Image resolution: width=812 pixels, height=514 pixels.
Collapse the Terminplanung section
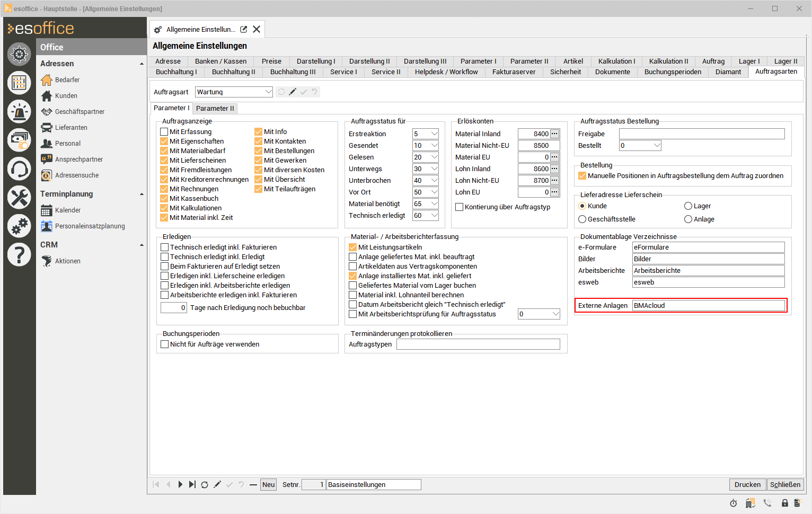click(142, 194)
